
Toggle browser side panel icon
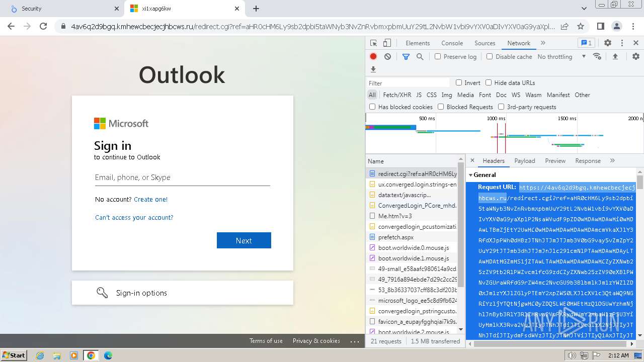[x=601, y=26]
